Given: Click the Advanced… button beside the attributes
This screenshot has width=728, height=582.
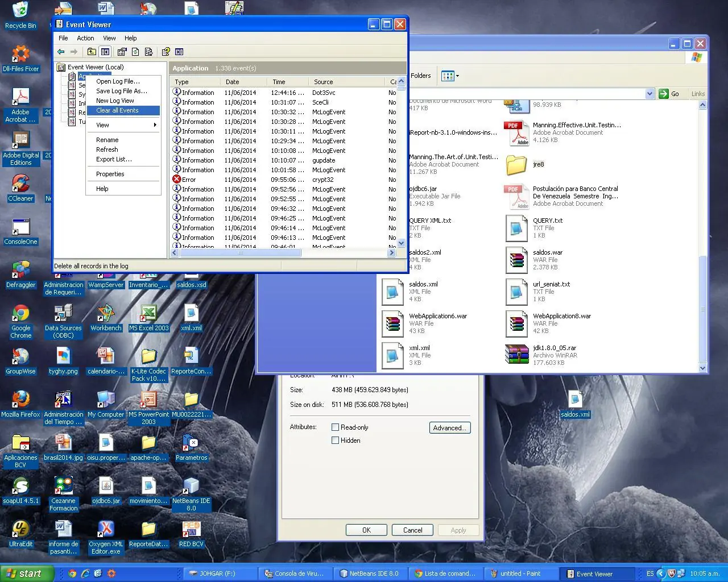Looking at the screenshot, I should [450, 428].
